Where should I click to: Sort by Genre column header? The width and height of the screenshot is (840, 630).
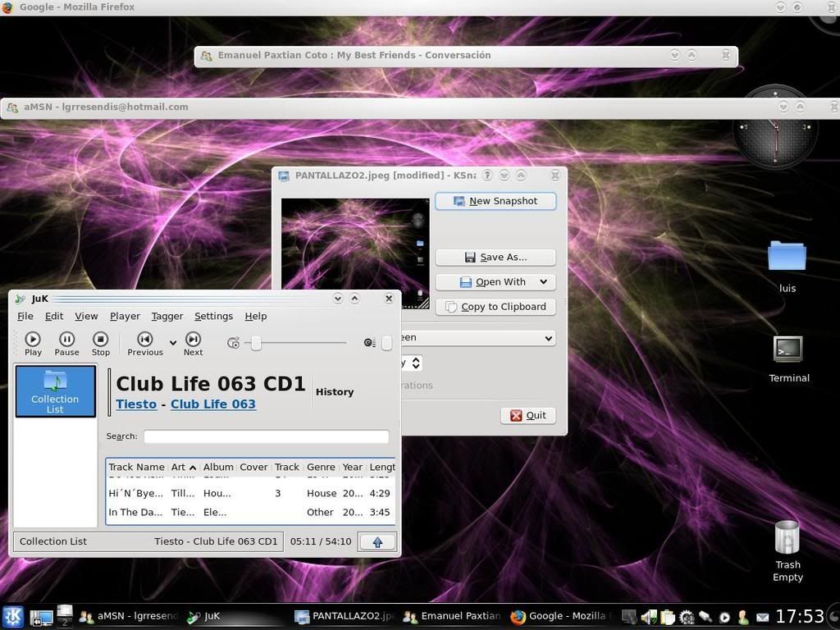click(x=321, y=467)
